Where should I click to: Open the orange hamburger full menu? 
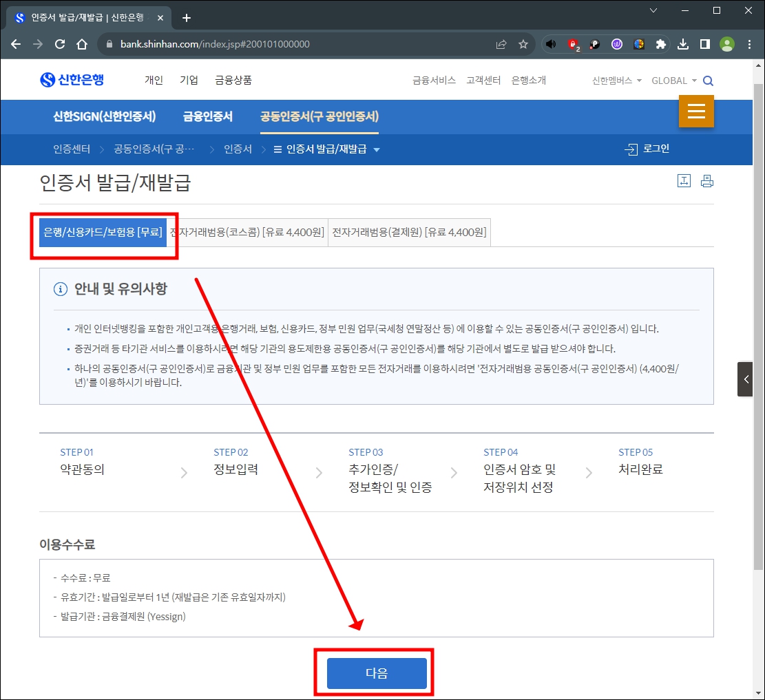pos(696,112)
